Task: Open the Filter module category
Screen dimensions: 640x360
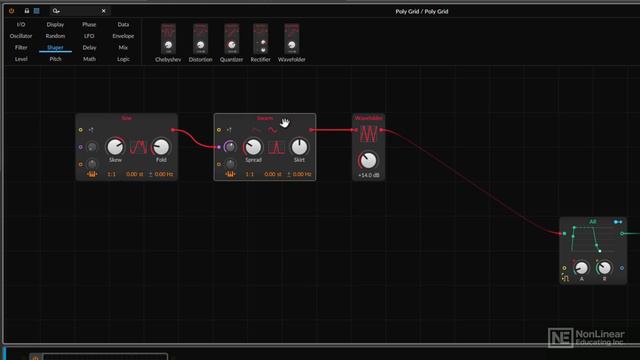Action: pos(21,47)
